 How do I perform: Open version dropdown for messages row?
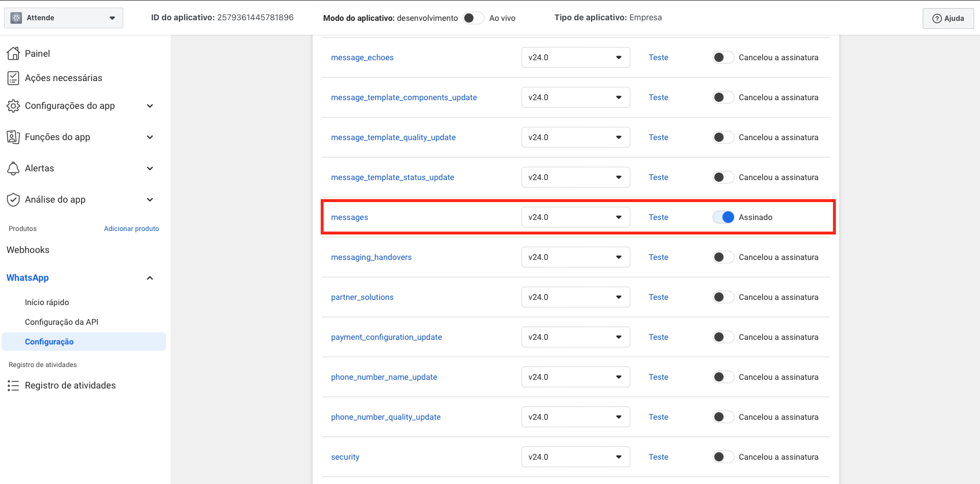pos(575,217)
